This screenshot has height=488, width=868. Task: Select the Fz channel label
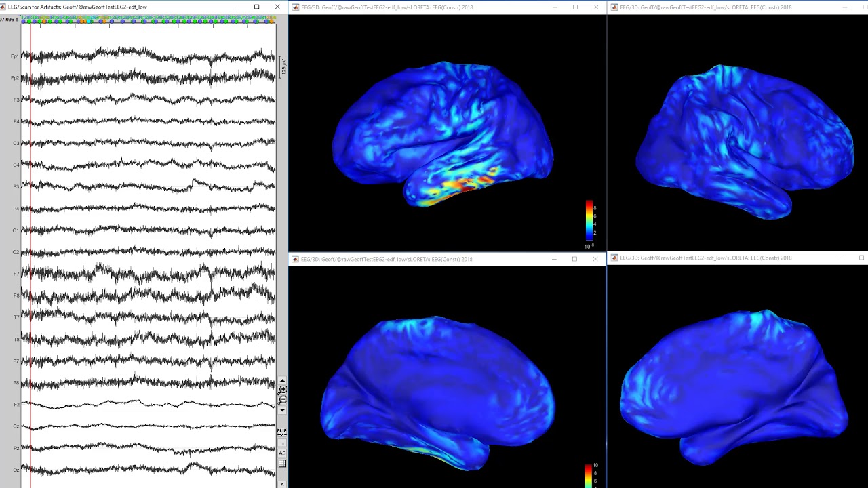pos(16,405)
